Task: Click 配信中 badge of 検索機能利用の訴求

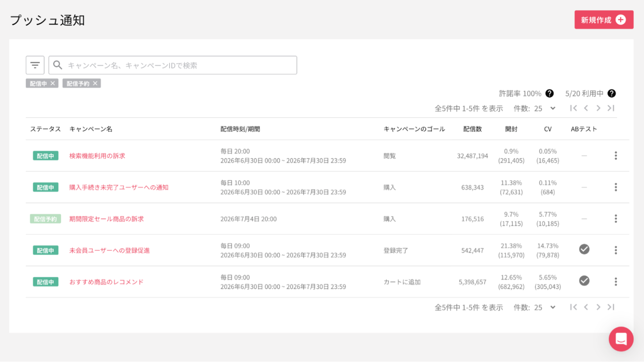Action: (x=45, y=156)
